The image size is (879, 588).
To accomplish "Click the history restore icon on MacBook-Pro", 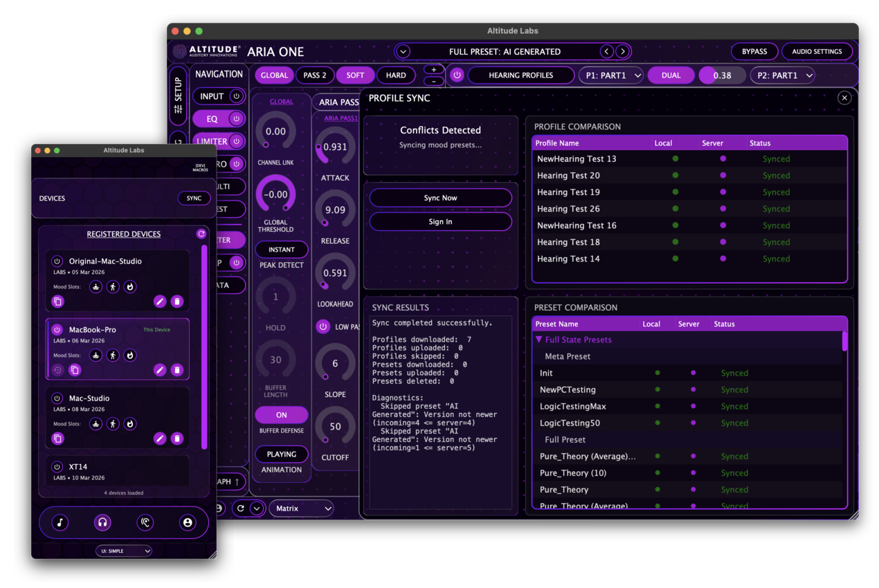I will pos(57,370).
